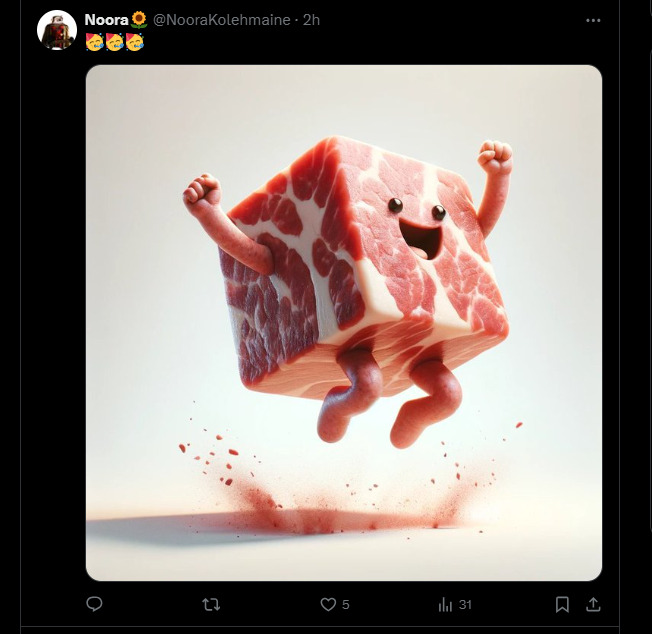Viewport: 652px width, 634px height.
Task: Expand the jumping meat cube image
Action: pos(344,322)
